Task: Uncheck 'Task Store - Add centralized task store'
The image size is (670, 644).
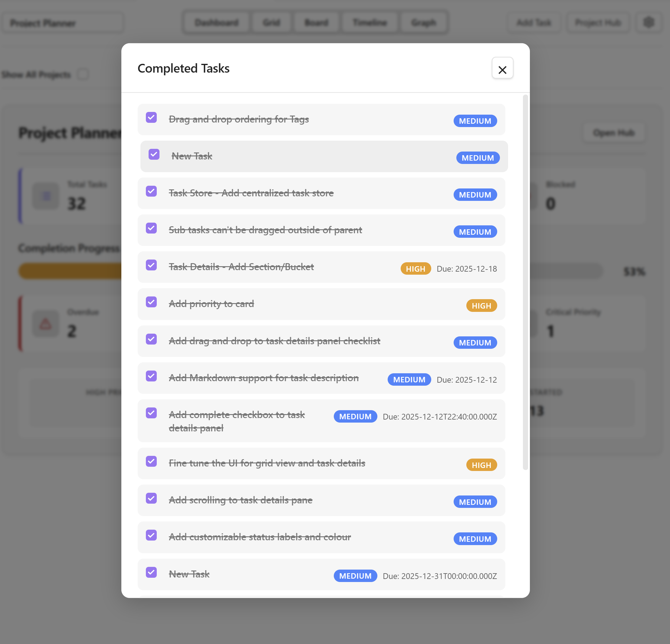Action: pyautogui.click(x=151, y=191)
